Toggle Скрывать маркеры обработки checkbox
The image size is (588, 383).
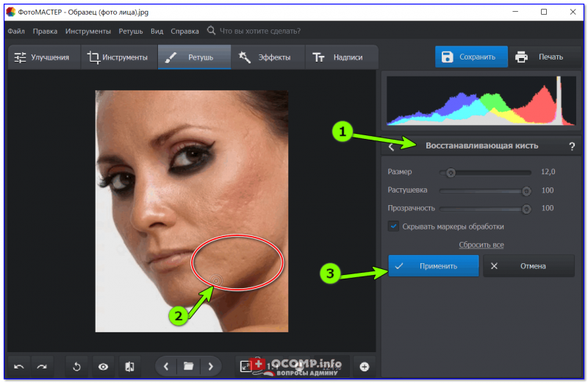tap(393, 226)
